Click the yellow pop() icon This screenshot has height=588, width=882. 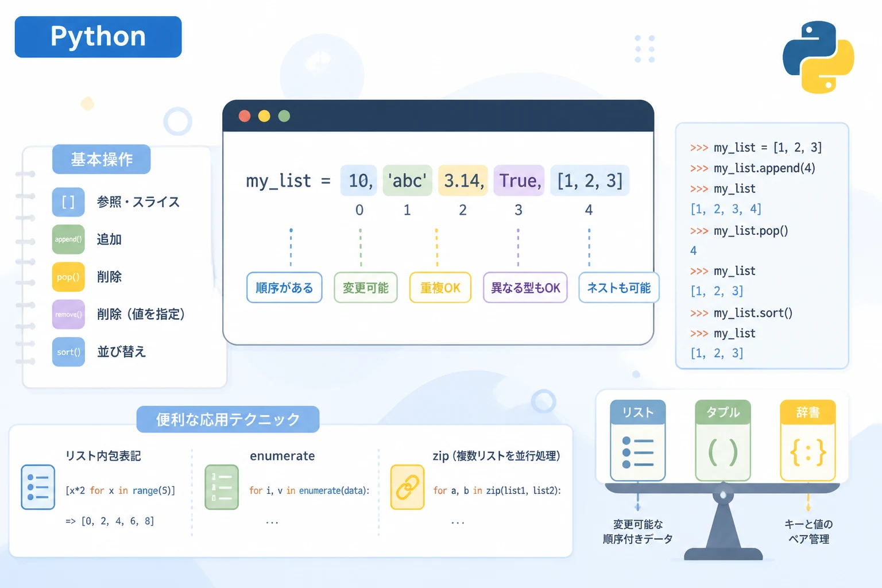point(68,277)
